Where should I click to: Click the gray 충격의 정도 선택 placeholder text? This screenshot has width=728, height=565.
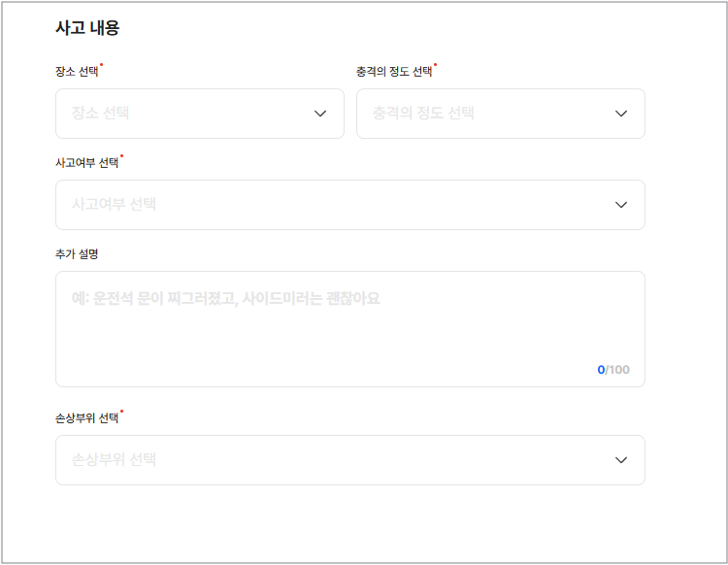(x=423, y=114)
